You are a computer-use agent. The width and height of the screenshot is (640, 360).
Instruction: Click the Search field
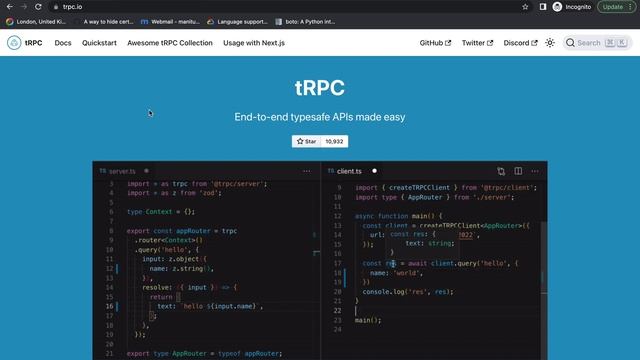[x=598, y=43]
